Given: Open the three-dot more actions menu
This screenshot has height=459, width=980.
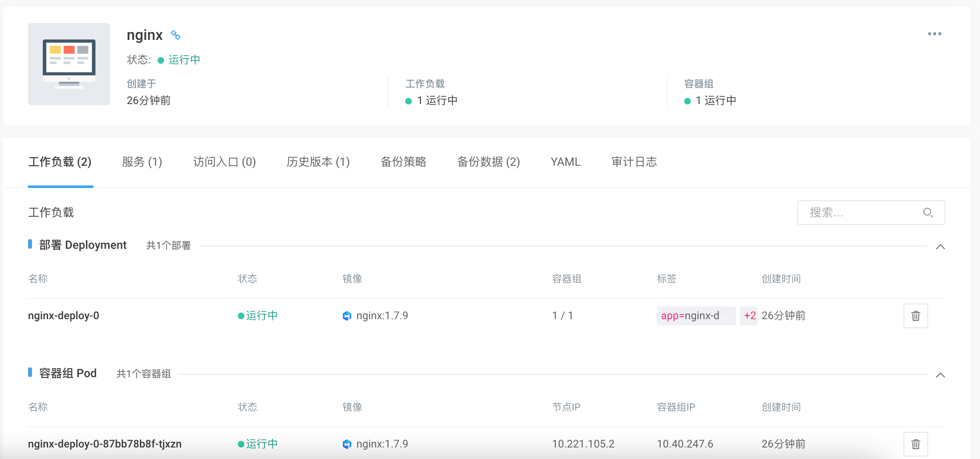Looking at the screenshot, I should point(934,34).
